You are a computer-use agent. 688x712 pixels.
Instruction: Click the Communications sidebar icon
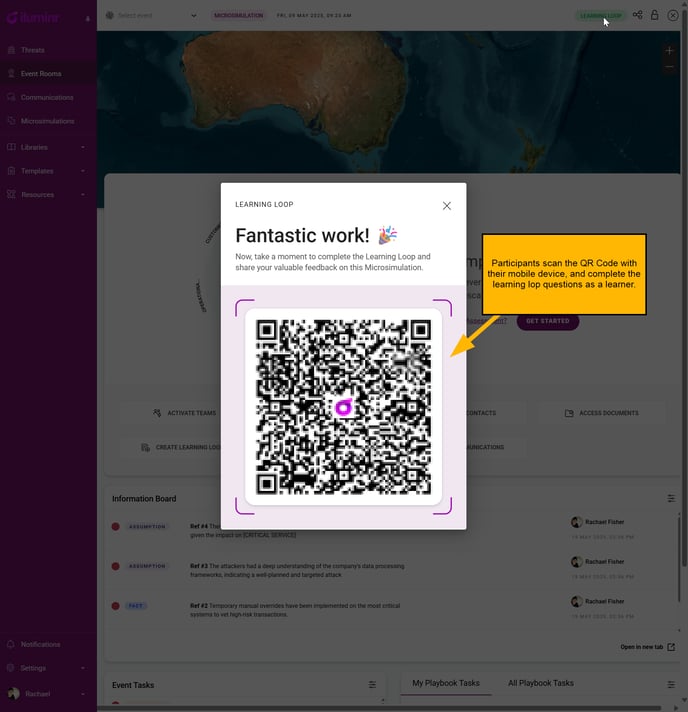(x=11, y=97)
